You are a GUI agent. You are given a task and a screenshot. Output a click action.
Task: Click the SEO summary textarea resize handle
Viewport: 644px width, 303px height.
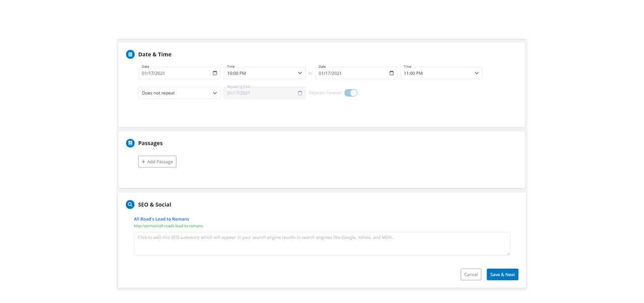click(508, 253)
